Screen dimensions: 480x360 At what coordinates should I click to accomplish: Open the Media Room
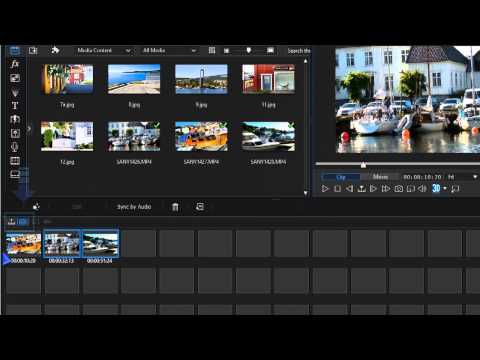tap(15, 51)
